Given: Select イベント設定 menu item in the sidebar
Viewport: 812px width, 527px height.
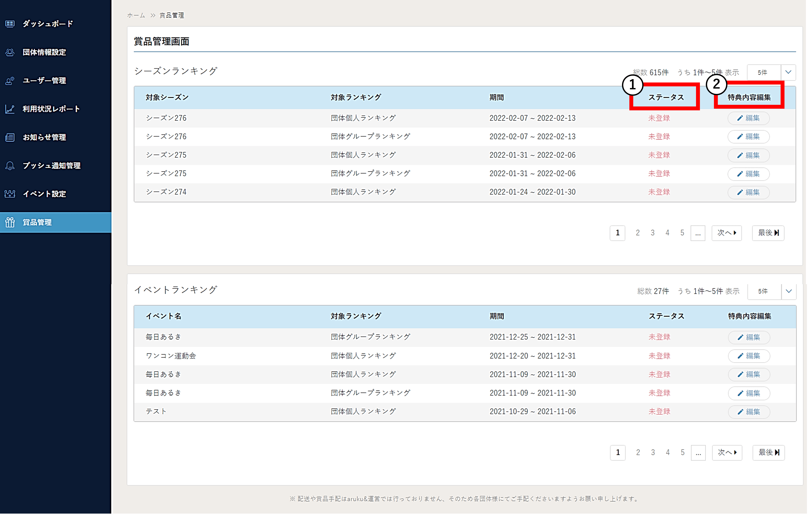Looking at the screenshot, I should (x=44, y=194).
